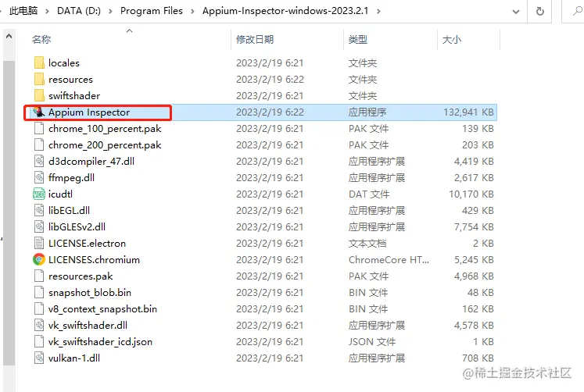Sort files by 大小 column header
The width and height of the screenshot is (584, 392).
451,39
